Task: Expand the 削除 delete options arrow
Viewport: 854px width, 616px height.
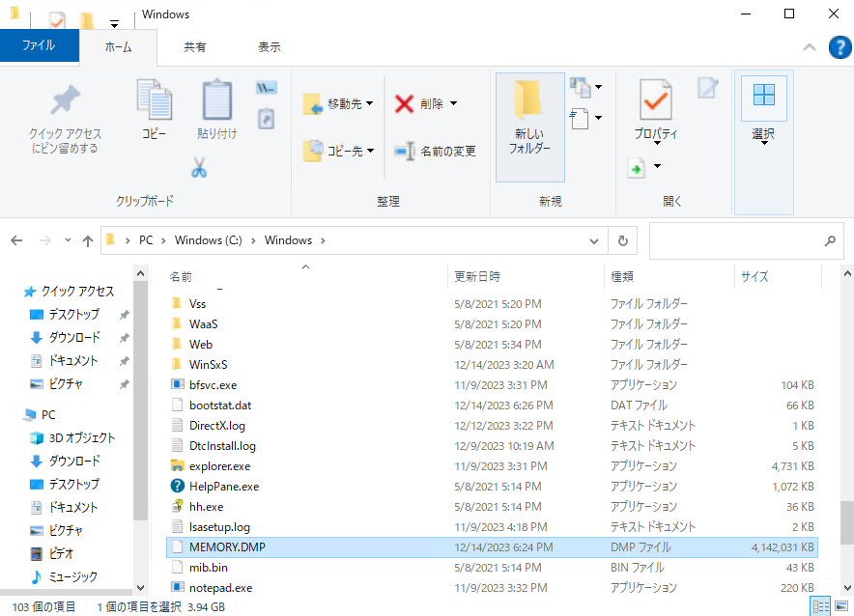Action: 453,103
